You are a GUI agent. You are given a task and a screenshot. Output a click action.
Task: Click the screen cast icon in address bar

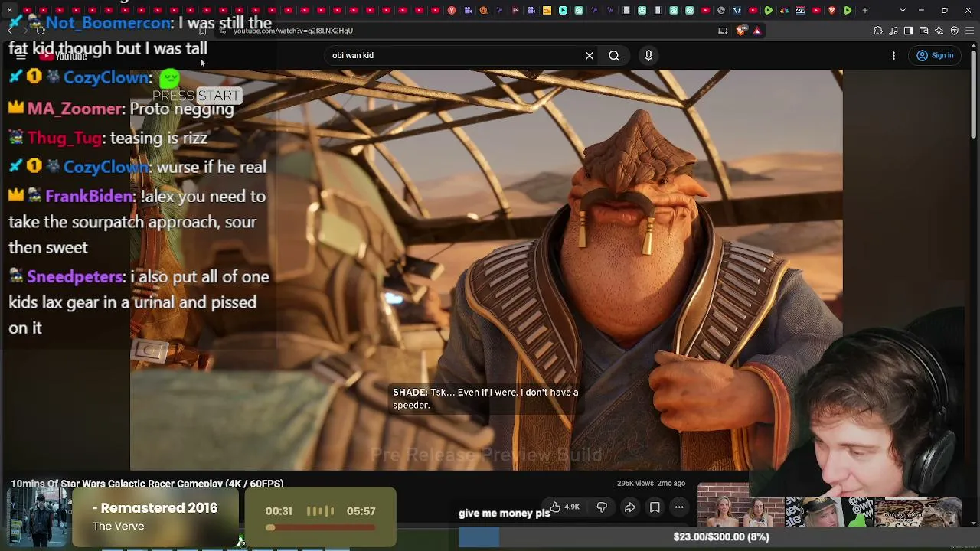point(723,31)
